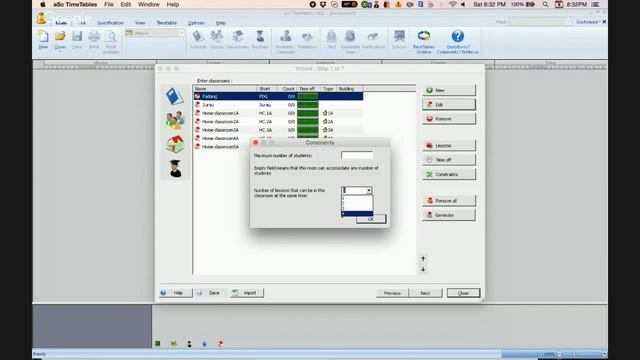640x360 pixels.
Task: Open Students/Seminars ribbon icon
Action: pyautogui.click(x=286, y=41)
